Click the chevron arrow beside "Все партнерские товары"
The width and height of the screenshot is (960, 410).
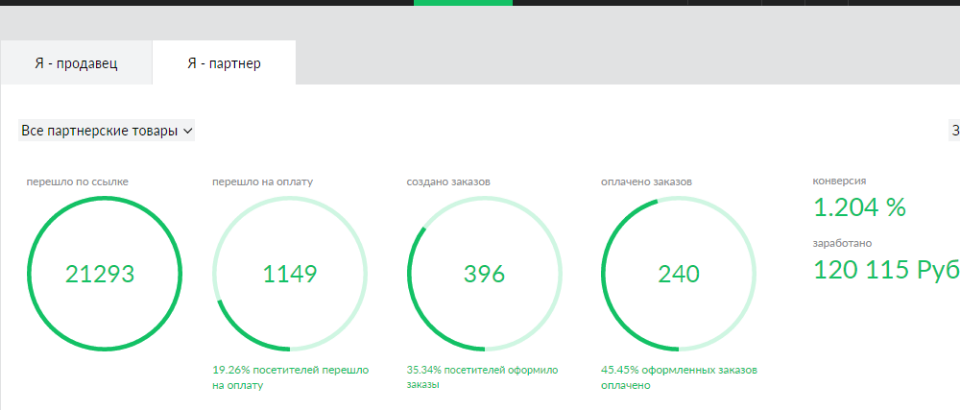(x=188, y=130)
